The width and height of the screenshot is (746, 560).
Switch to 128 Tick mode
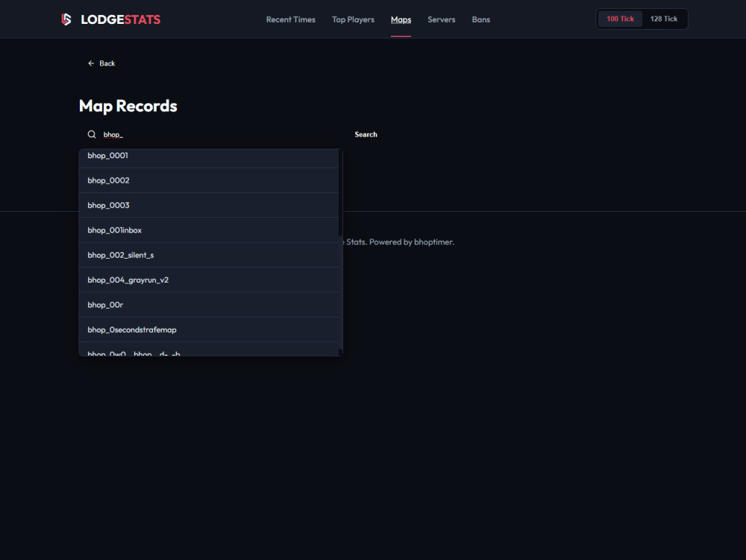664,19
